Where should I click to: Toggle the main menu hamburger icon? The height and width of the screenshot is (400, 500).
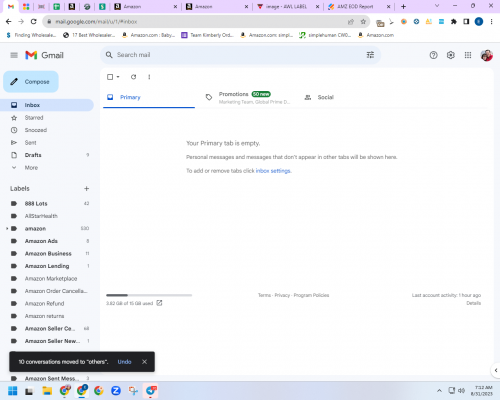[x=14, y=55]
